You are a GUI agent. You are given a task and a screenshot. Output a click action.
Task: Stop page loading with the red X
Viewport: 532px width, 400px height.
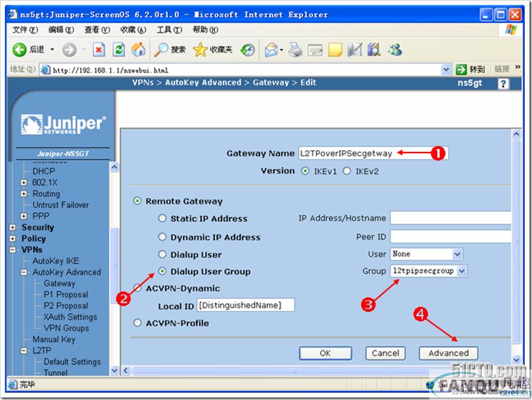point(99,50)
